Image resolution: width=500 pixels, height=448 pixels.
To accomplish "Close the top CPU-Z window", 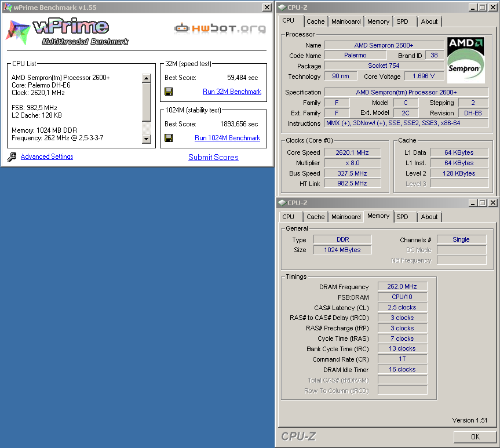I will click(x=492, y=8).
